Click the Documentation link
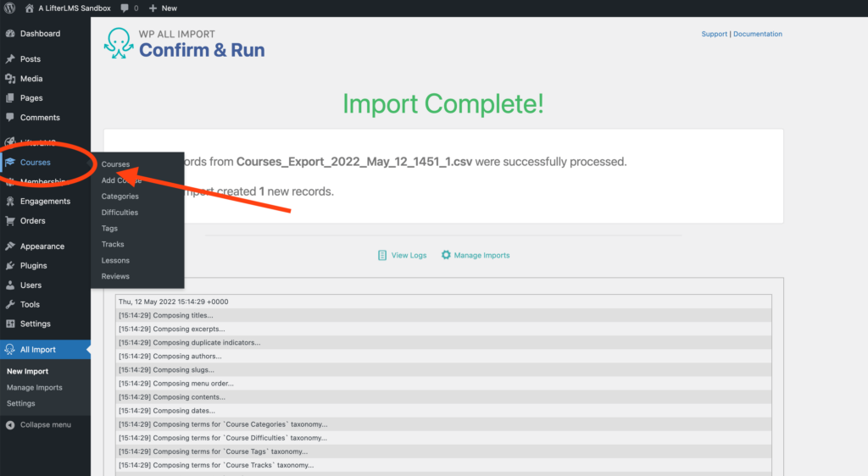 [x=757, y=34]
